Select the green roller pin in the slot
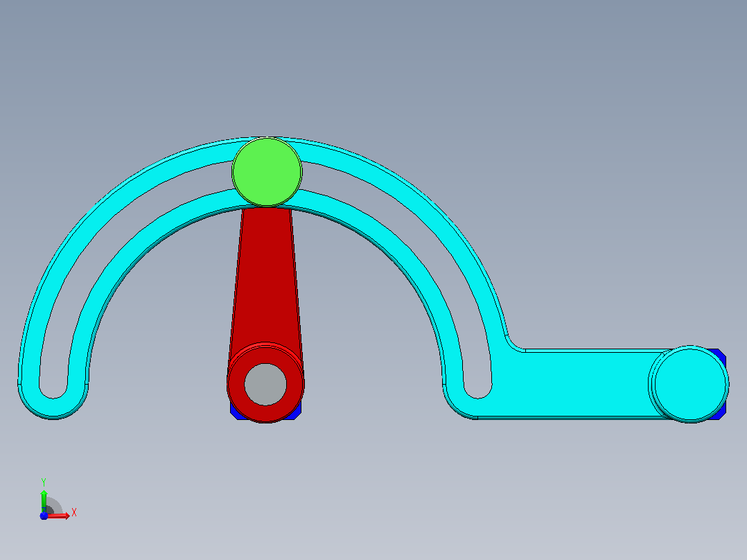 267,172
